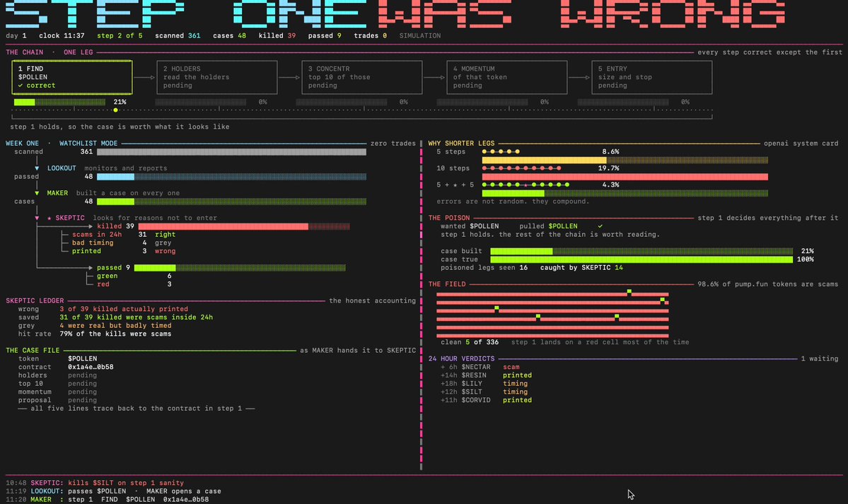
Task: Select the "4 MOMENTUM" step box
Action: pyautogui.click(x=506, y=77)
